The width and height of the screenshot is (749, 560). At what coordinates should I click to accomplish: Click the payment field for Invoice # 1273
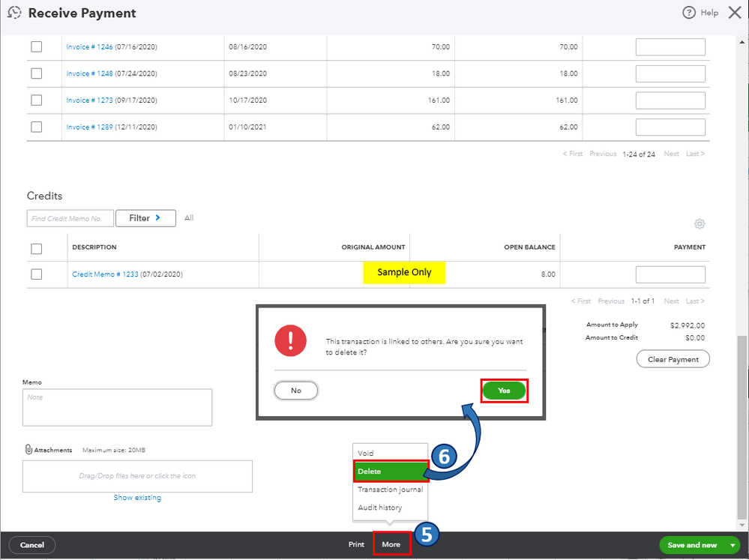click(x=670, y=100)
